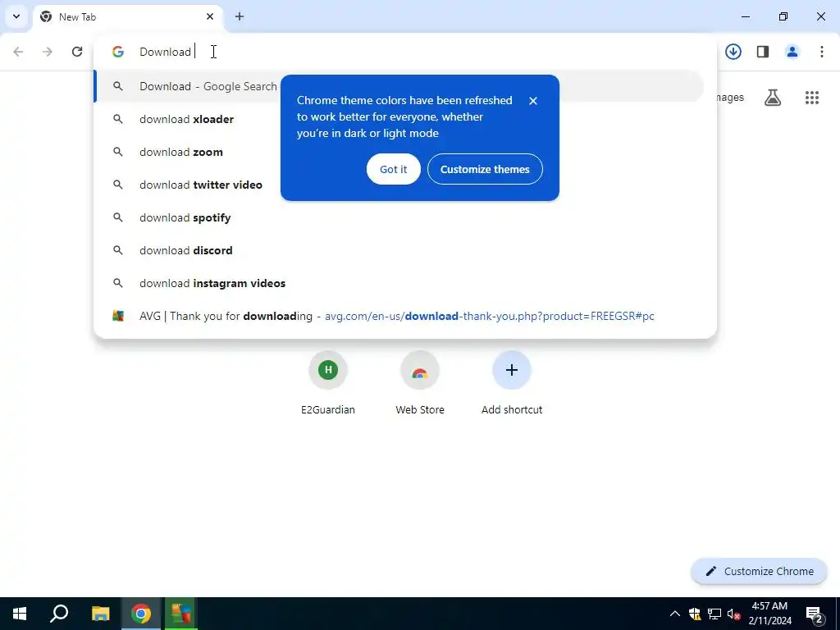
Task: Click the Chrome icon in the taskbar
Action: pyautogui.click(x=141, y=614)
